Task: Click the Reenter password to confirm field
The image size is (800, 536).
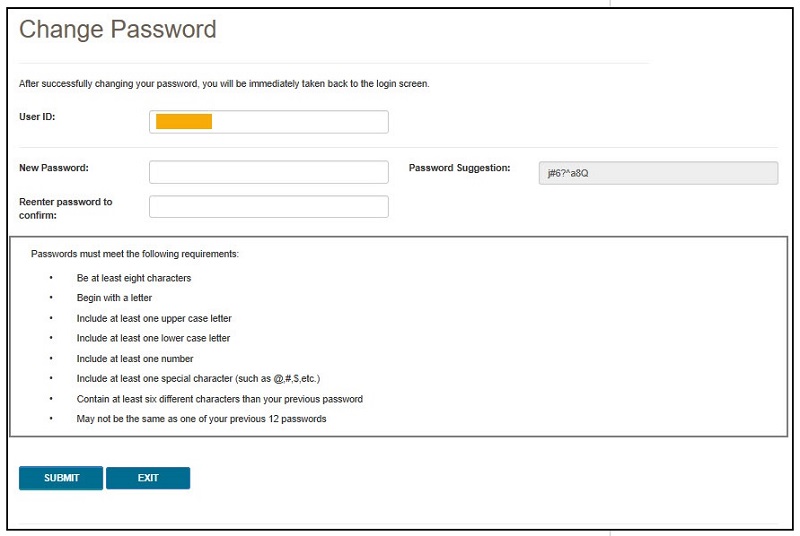Action: click(x=268, y=207)
